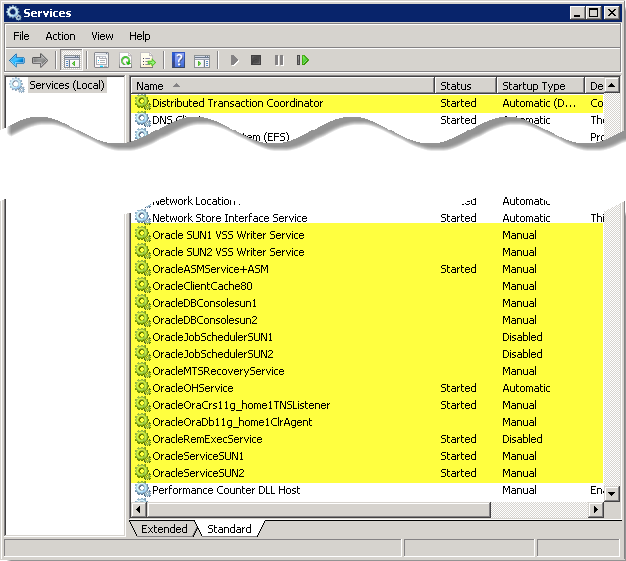Viewport: 626px width, 561px height.
Task: Click gear icon of Oracle SUN1 VSS Writer Service
Action: (x=142, y=234)
